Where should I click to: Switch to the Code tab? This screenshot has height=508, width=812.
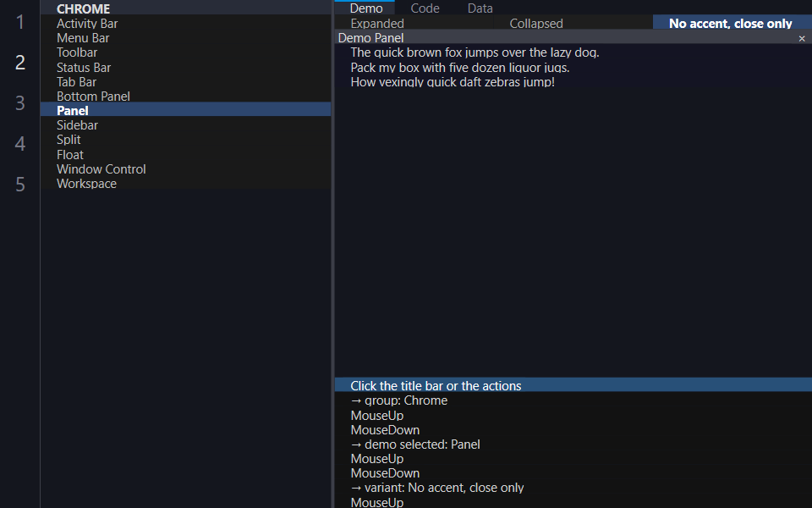click(x=425, y=8)
